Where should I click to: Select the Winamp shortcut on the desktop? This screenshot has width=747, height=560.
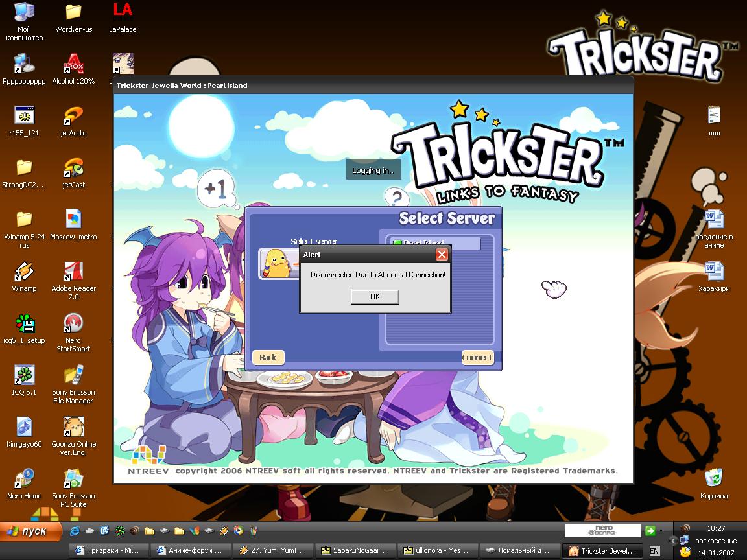pyautogui.click(x=24, y=277)
